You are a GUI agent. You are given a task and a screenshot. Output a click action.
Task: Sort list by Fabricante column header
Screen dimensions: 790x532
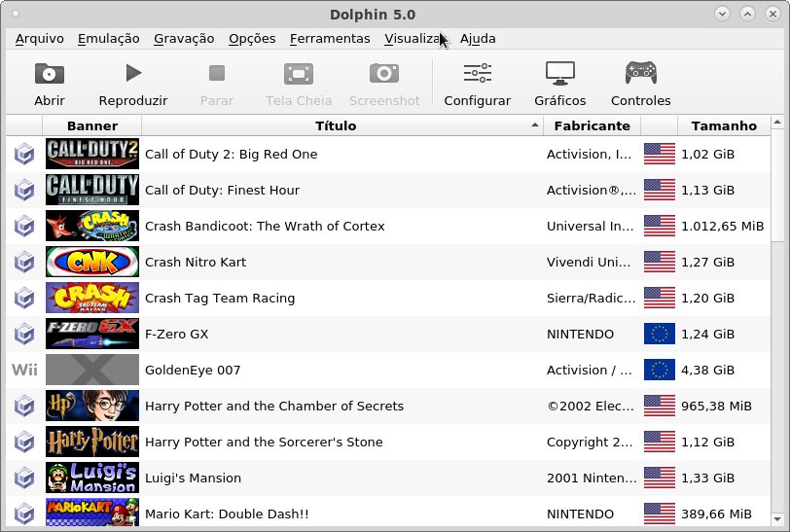pyautogui.click(x=592, y=125)
